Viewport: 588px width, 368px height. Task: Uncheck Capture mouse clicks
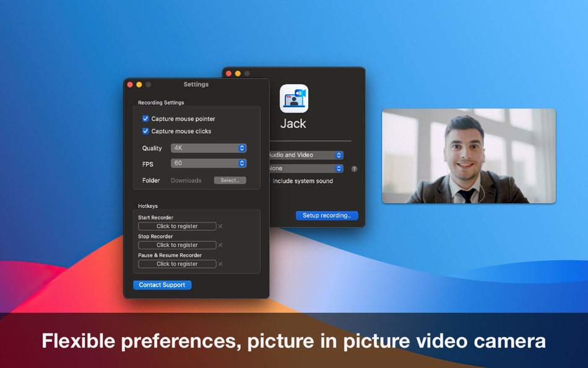click(x=145, y=131)
